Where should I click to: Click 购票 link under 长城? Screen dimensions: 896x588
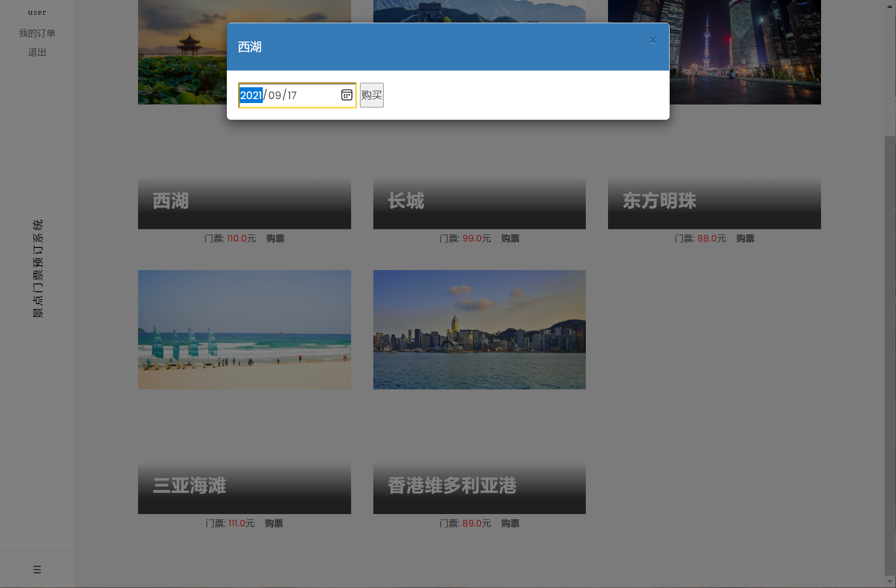(x=510, y=239)
